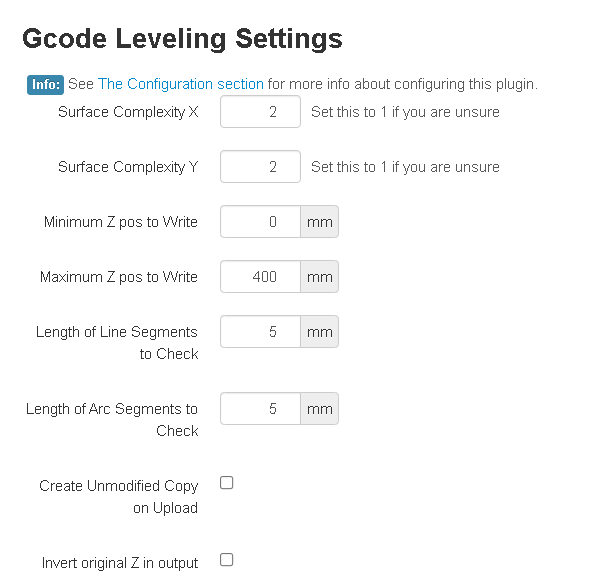Click the Surface Complexity X input field
The height and width of the screenshot is (585, 613).
click(x=260, y=112)
